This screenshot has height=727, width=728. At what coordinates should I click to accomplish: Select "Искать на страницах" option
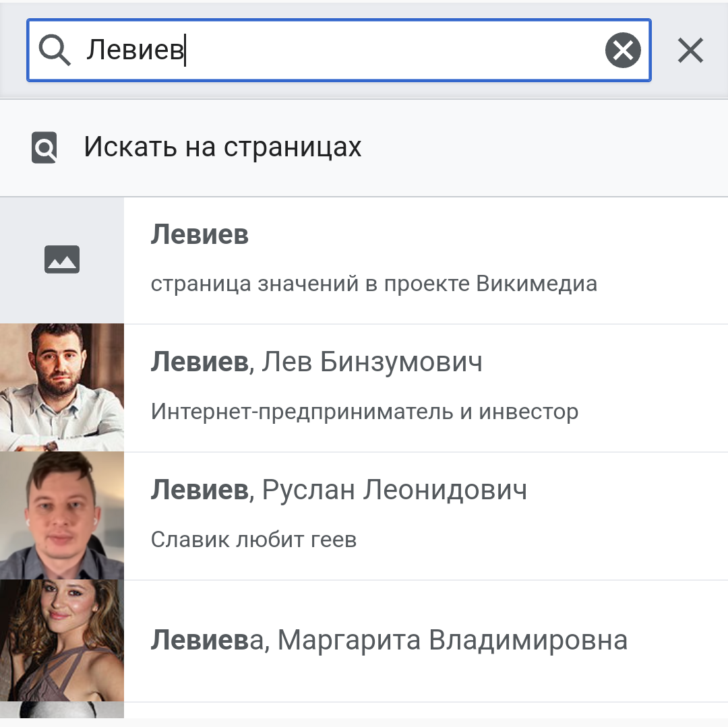pos(222,147)
